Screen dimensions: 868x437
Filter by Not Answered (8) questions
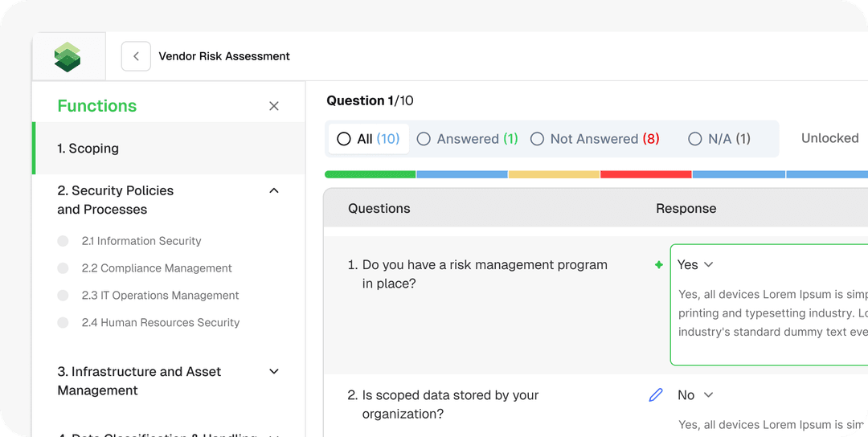click(x=595, y=139)
